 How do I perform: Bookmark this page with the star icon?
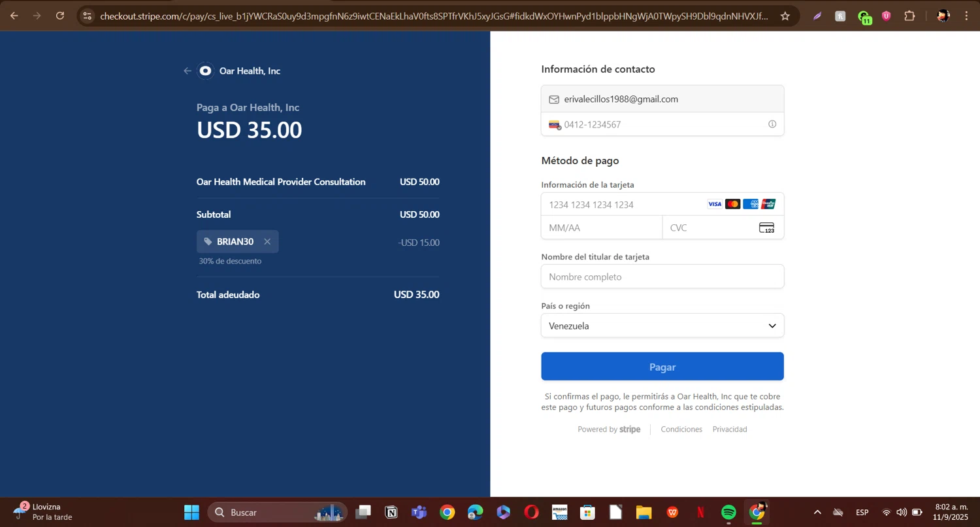click(x=785, y=16)
